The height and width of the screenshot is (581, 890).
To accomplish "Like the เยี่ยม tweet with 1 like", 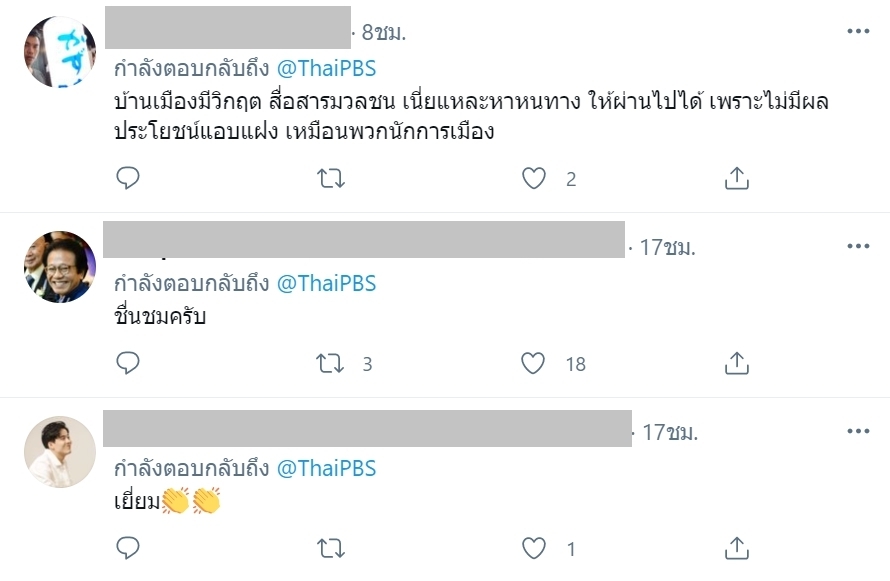I will click(x=534, y=548).
